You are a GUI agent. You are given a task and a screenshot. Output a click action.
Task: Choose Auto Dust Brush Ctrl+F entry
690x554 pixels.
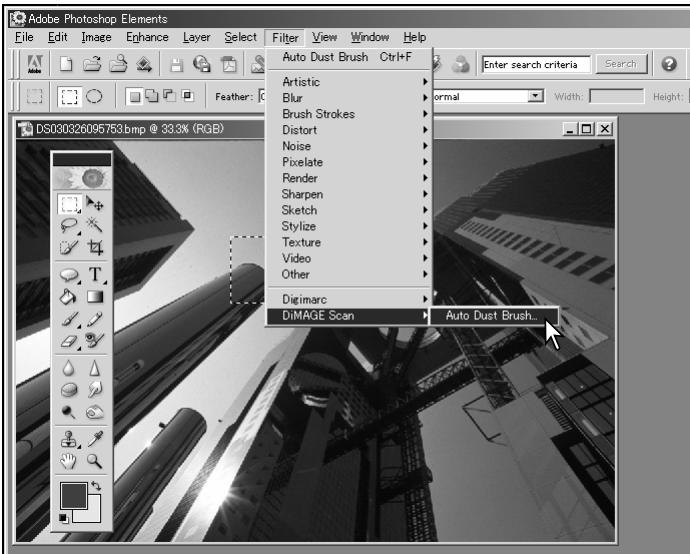(x=349, y=57)
